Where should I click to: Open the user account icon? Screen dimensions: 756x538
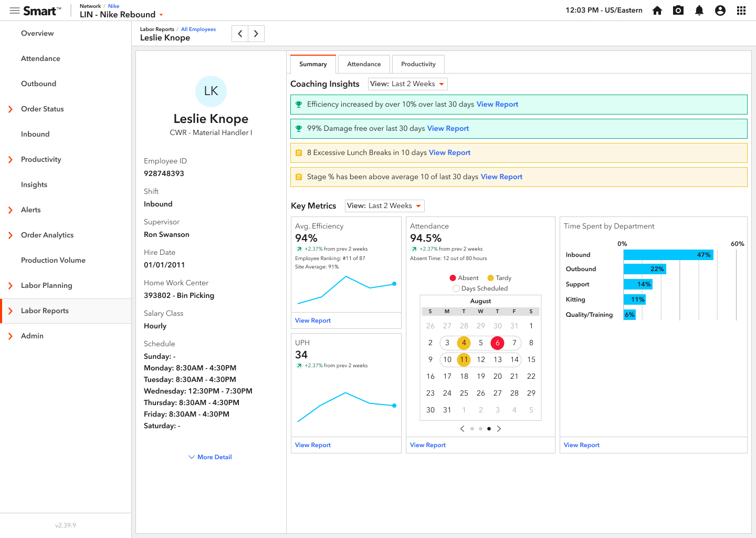pyautogui.click(x=720, y=11)
